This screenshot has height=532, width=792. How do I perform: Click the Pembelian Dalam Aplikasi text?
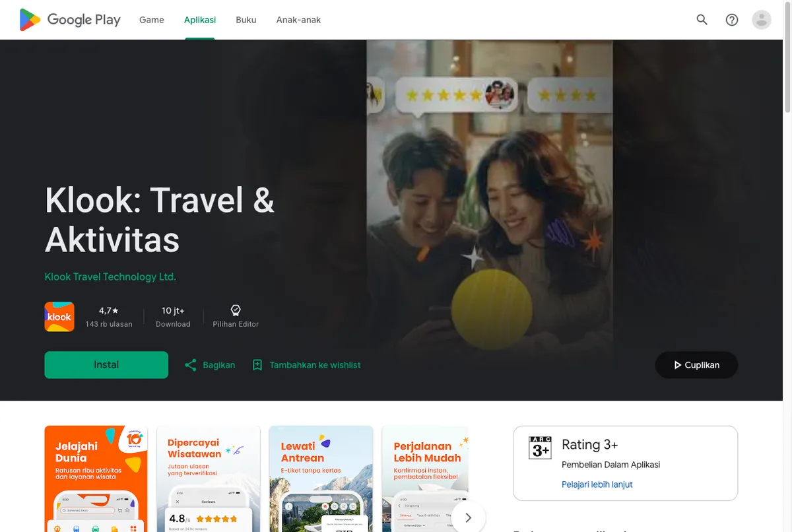point(610,465)
